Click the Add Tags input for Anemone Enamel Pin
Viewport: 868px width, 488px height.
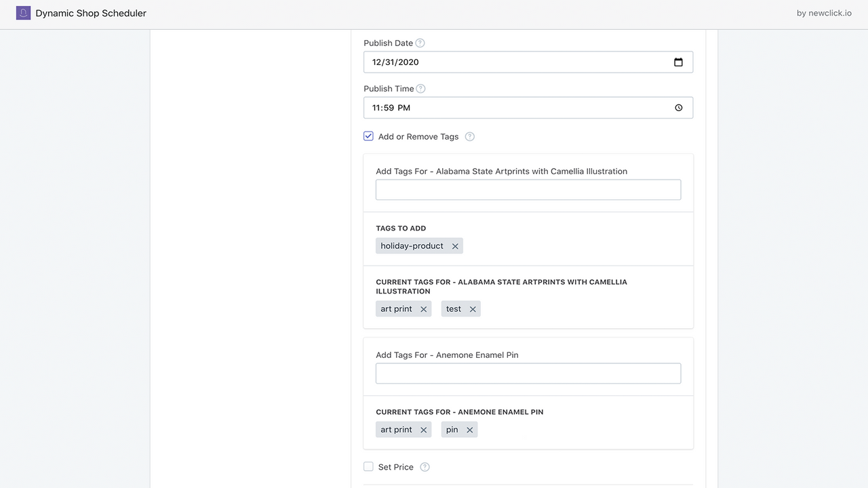pyautogui.click(x=528, y=373)
